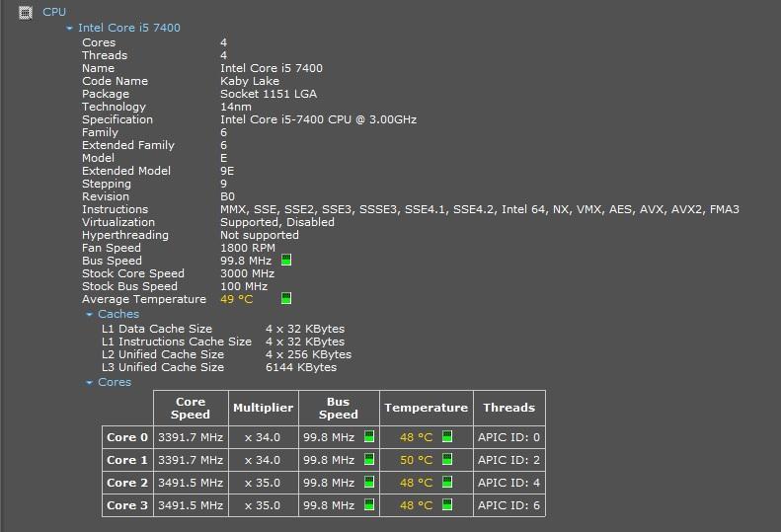The image size is (781, 532).
Task: Click the CPU chip icon
Action: [26, 13]
